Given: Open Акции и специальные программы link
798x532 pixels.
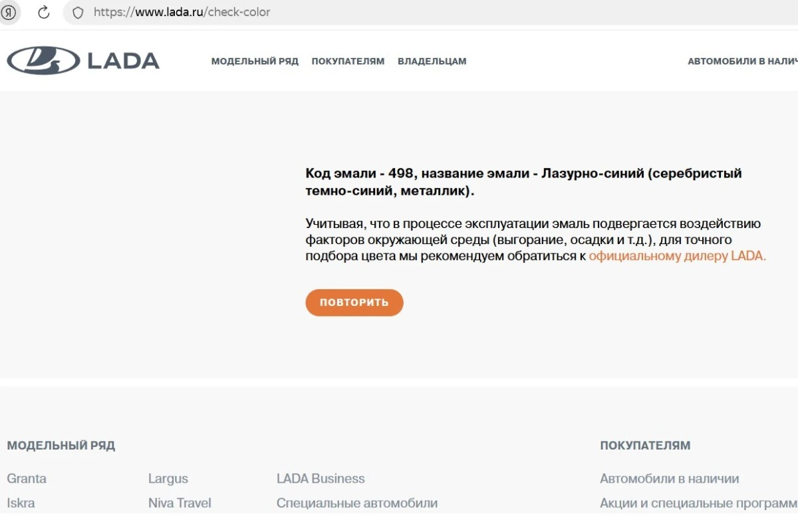Looking at the screenshot, I should tap(698, 503).
